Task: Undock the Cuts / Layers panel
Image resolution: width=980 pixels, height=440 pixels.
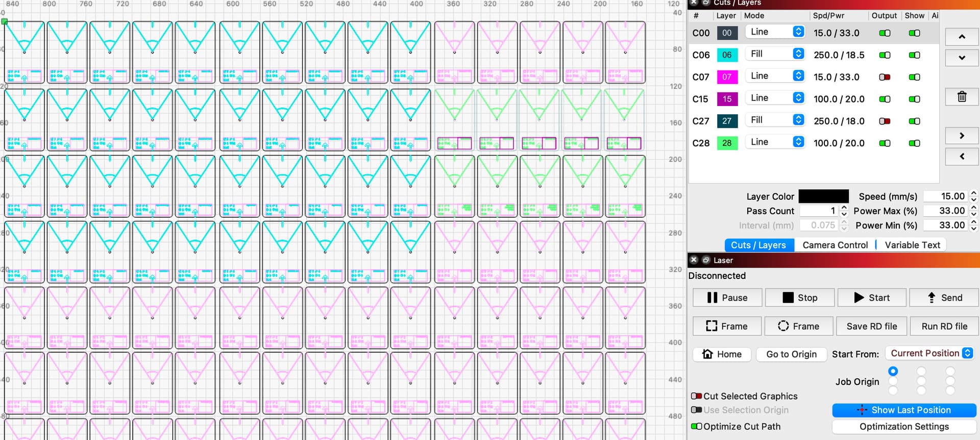Action: pos(705,3)
